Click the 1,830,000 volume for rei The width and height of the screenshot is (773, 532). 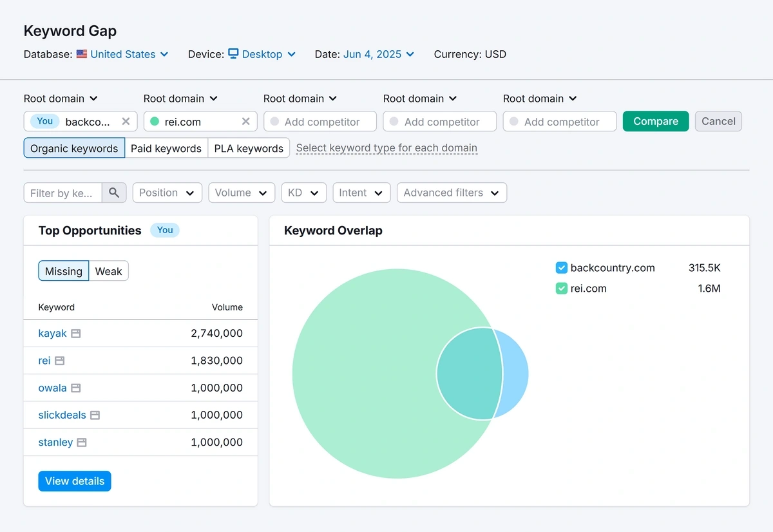tap(217, 361)
